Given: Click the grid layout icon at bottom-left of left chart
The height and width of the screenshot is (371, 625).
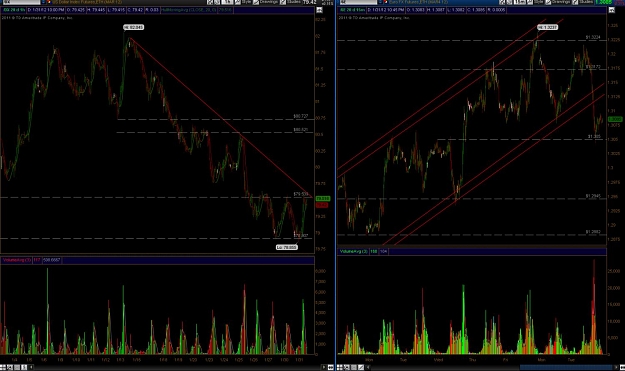Looking at the screenshot, I should coord(3,367).
